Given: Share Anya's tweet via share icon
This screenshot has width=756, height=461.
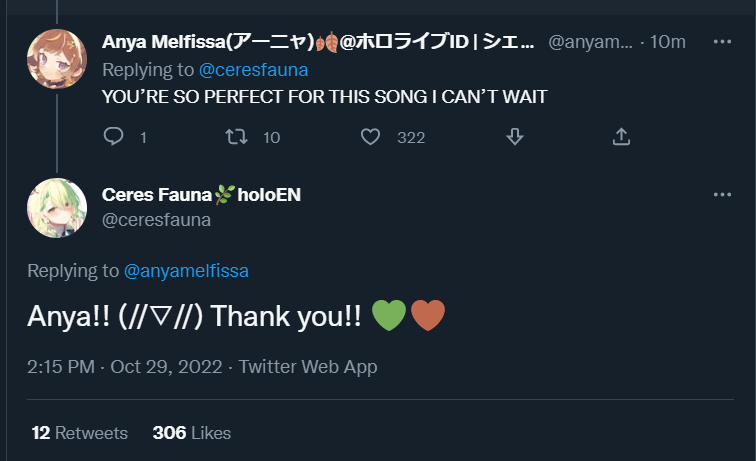Looking at the screenshot, I should pyautogui.click(x=620, y=137).
